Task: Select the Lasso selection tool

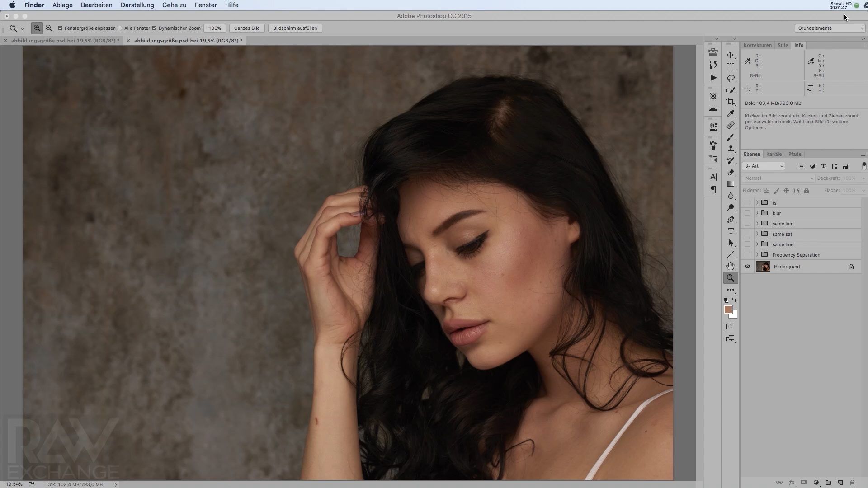Action: point(731,78)
